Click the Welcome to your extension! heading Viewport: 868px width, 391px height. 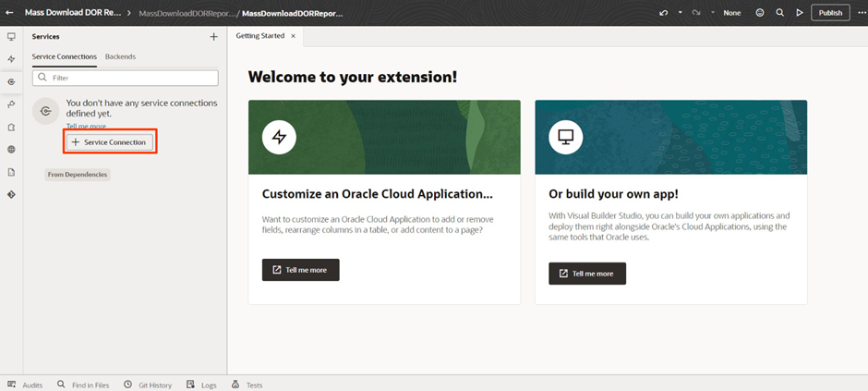pyautogui.click(x=353, y=77)
